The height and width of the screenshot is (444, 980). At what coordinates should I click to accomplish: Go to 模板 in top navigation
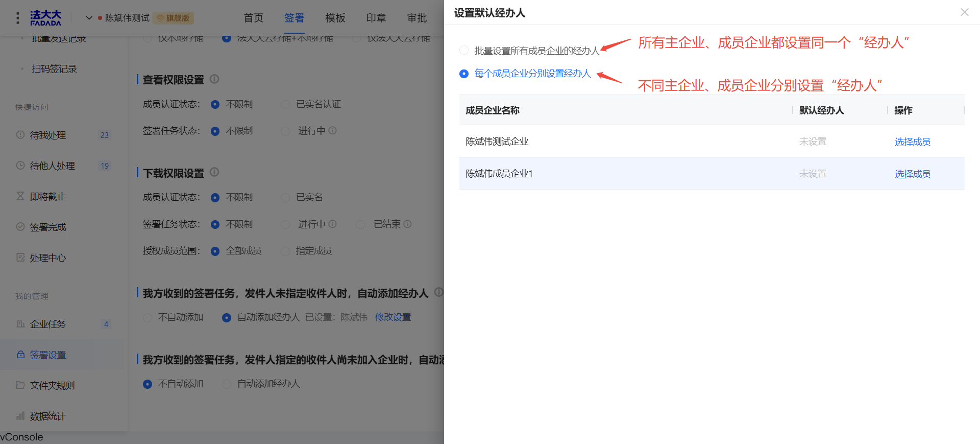click(335, 18)
